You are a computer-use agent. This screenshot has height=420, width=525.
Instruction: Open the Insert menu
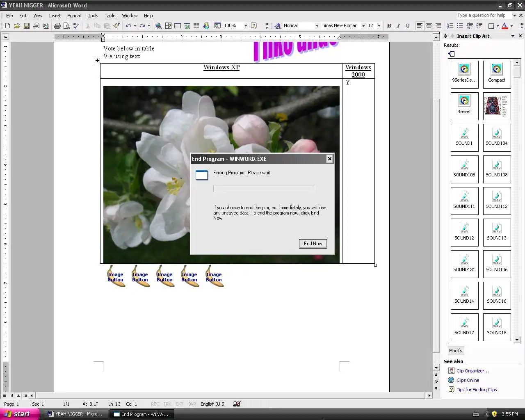(x=55, y=16)
